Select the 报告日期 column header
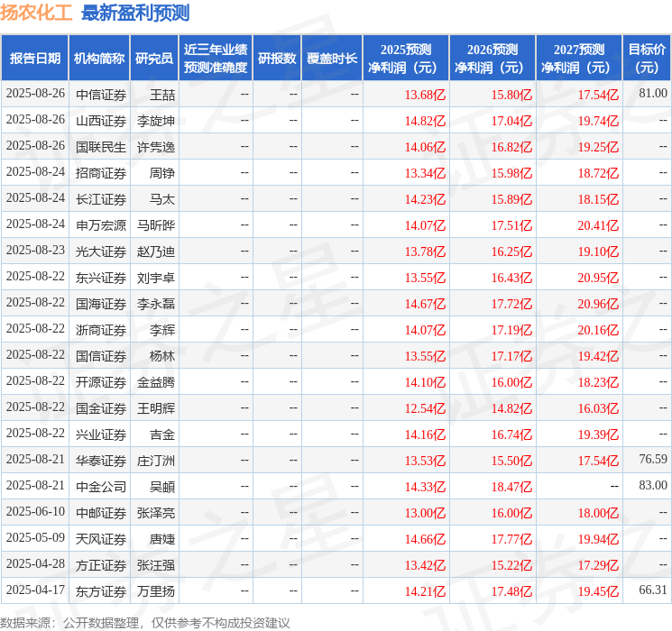 pos(34,59)
